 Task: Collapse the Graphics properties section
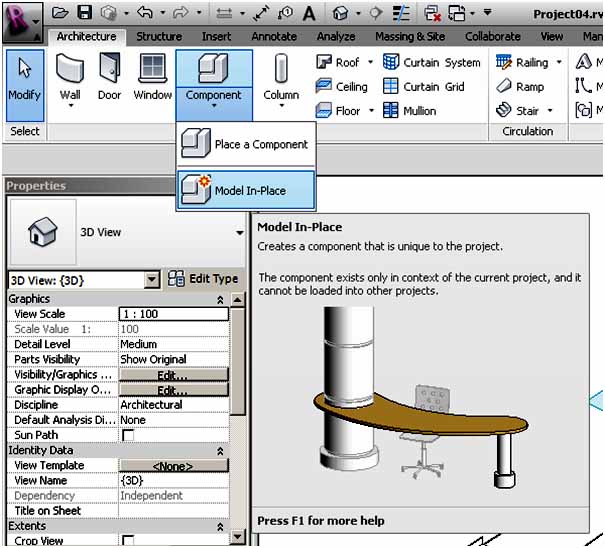[x=219, y=299]
